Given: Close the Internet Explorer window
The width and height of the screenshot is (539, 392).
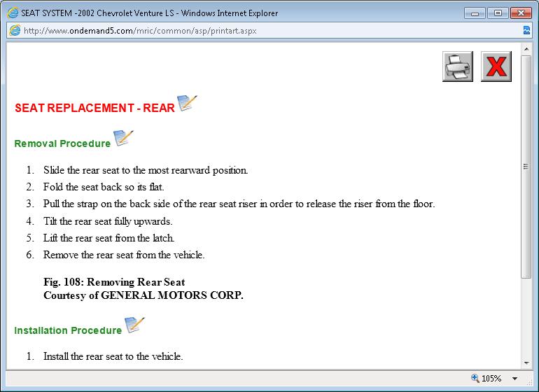Looking at the screenshot, I should [521, 13].
